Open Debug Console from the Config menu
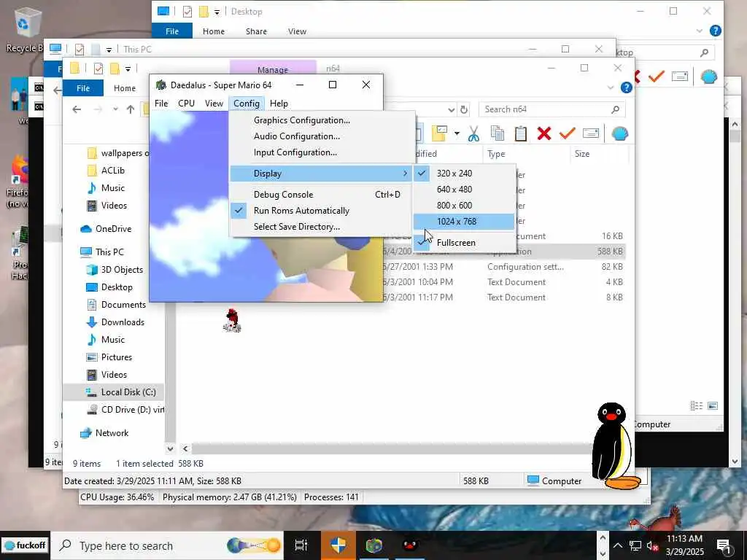 coord(322,194)
